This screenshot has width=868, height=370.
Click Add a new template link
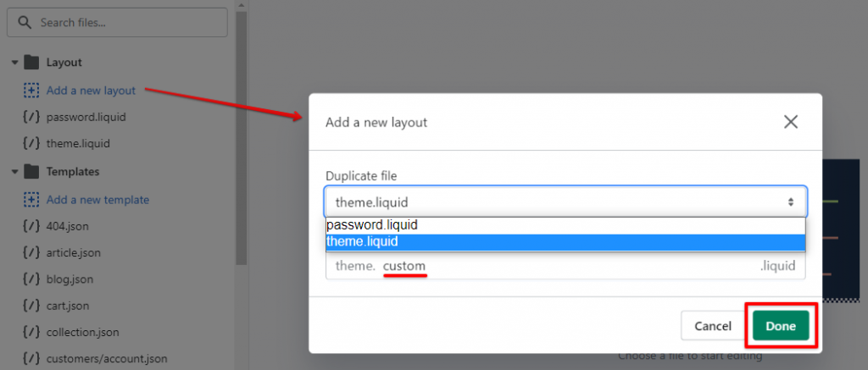(97, 200)
